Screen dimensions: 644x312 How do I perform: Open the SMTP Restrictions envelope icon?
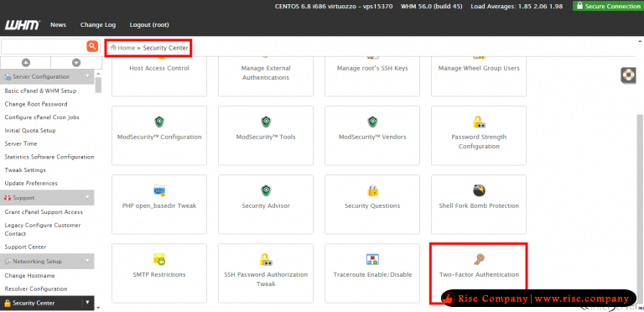click(x=159, y=259)
